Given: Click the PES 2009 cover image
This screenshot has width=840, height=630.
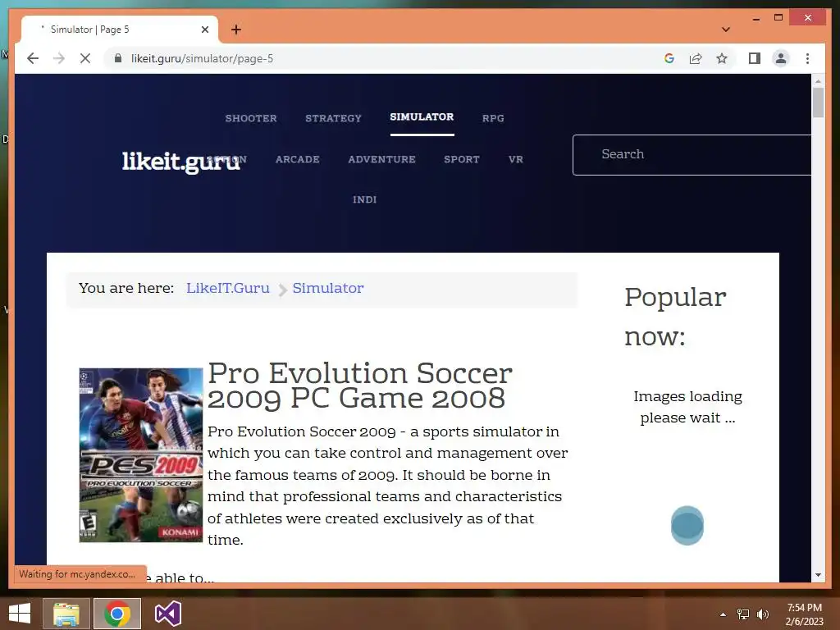Looking at the screenshot, I should point(141,454).
